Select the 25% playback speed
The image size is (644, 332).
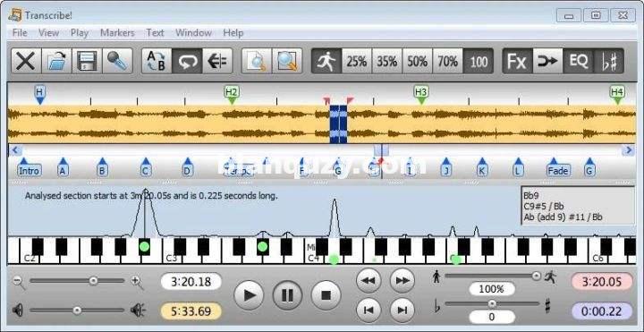357,61
